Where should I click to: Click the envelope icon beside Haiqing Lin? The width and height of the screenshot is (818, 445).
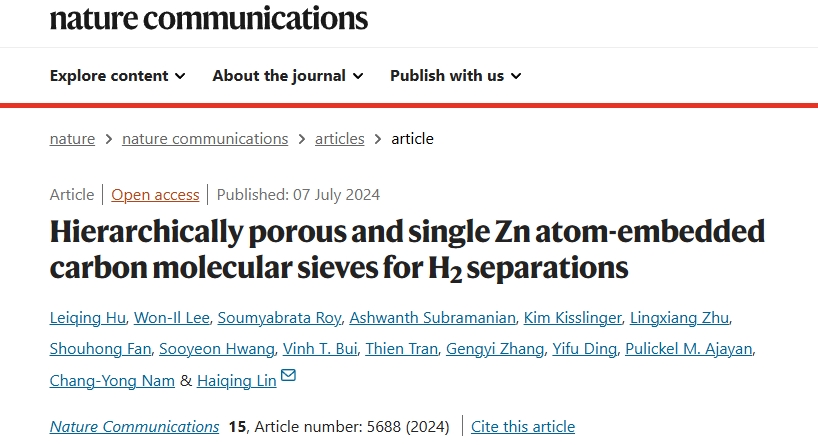tap(288, 375)
